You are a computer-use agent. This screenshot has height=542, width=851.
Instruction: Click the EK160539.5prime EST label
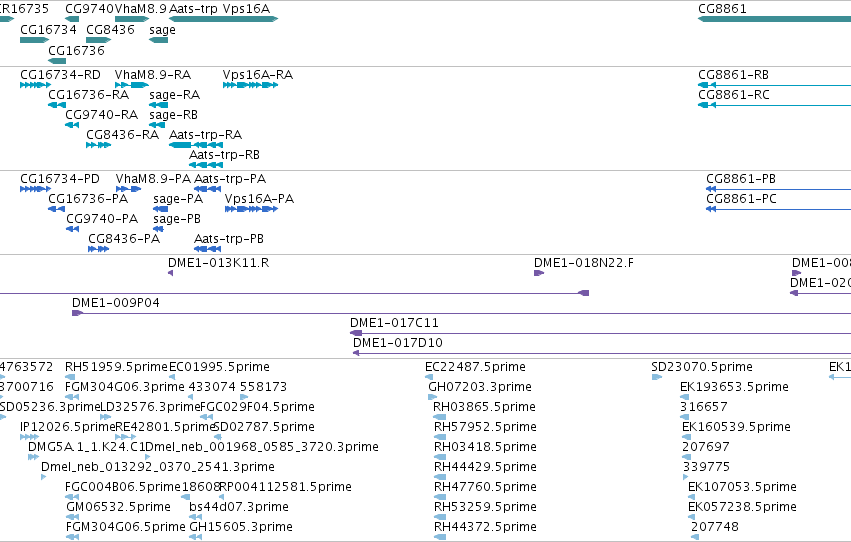tap(736, 427)
